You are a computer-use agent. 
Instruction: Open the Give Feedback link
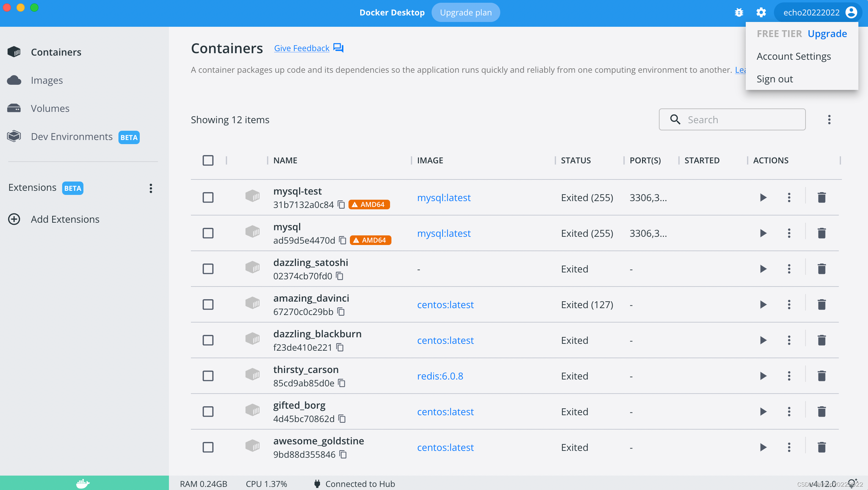tap(302, 48)
